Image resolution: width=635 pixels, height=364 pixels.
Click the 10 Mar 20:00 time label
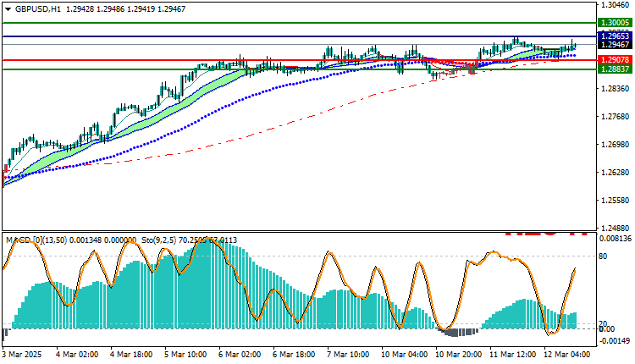click(x=458, y=355)
